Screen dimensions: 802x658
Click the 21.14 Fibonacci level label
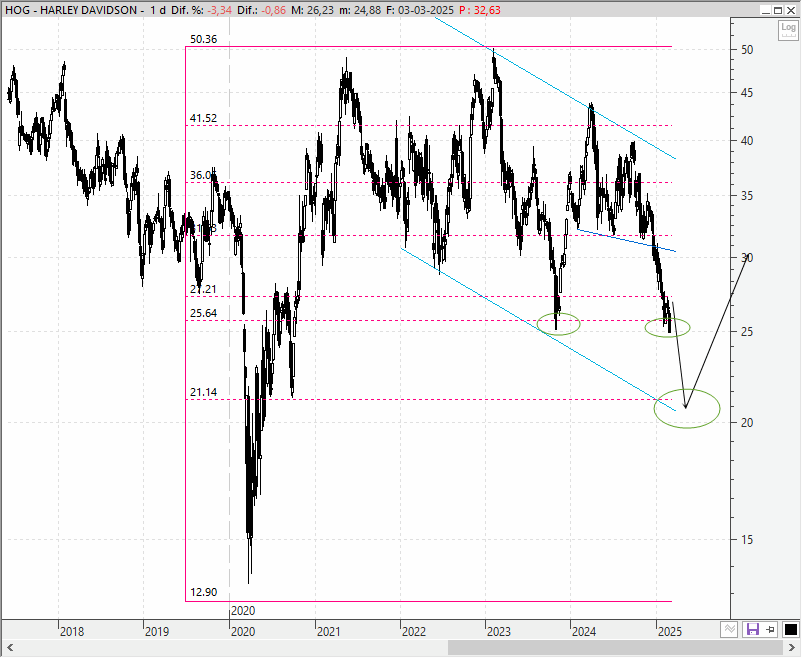(203, 392)
